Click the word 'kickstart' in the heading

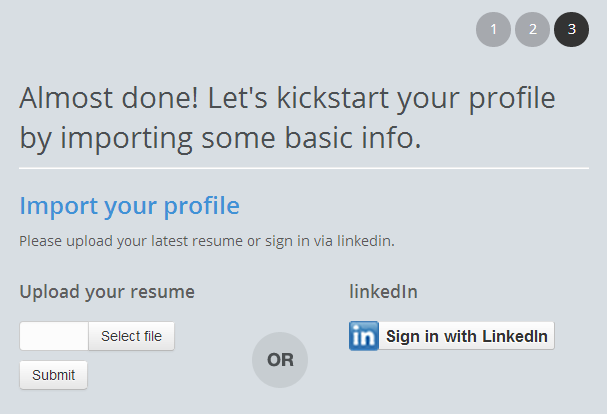[x=333, y=98]
